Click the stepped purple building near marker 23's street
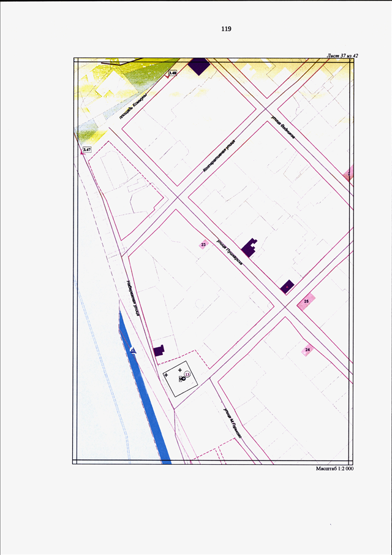 249,247
